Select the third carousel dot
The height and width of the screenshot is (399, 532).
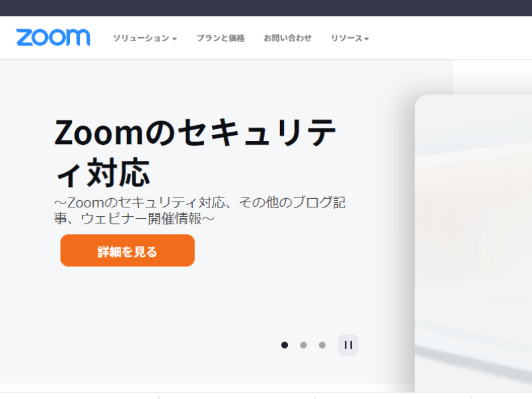(323, 345)
